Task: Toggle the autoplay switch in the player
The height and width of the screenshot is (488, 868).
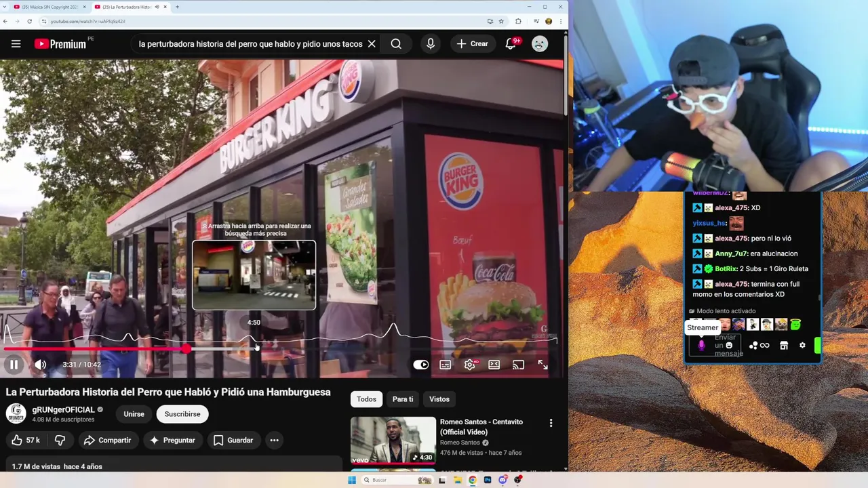Action: (x=421, y=365)
